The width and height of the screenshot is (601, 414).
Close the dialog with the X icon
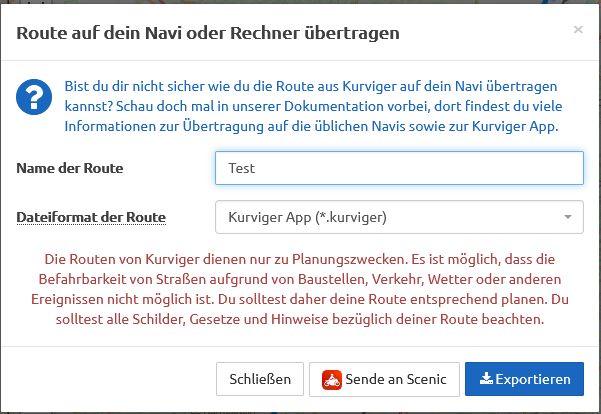pyautogui.click(x=578, y=30)
